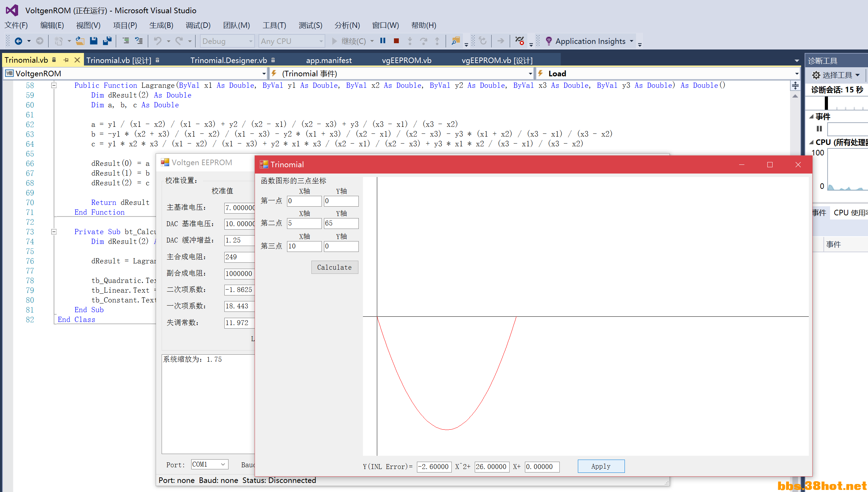868x492 pixels.
Task: Collapse the CPU section in diagnostics
Action: click(x=811, y=142)
